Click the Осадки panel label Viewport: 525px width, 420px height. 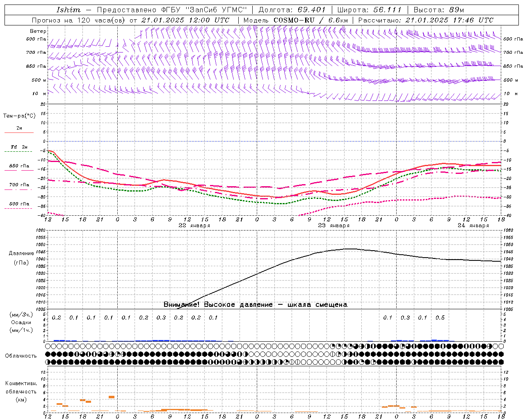[21, 322]
